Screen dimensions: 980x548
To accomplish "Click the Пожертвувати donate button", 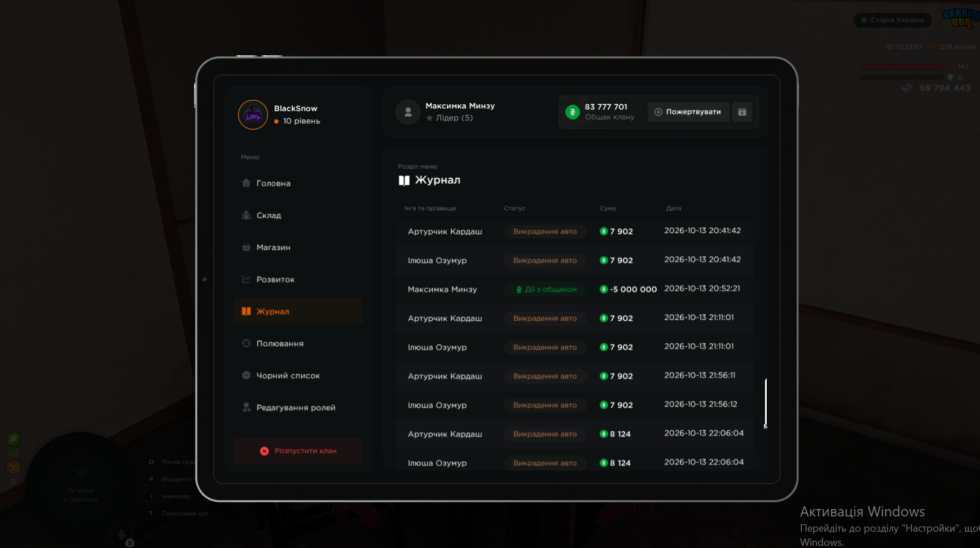I will click(688, 112).
